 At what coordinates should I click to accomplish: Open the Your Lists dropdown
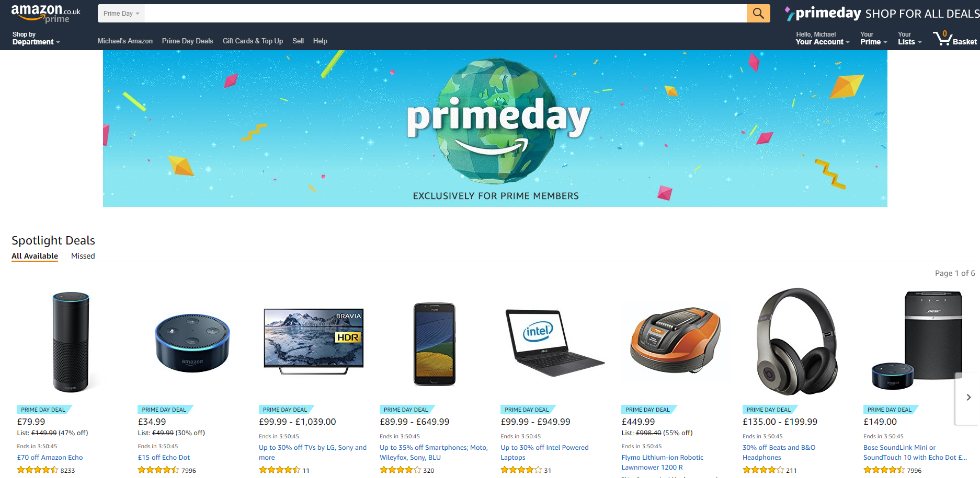(x=909, y=38)
